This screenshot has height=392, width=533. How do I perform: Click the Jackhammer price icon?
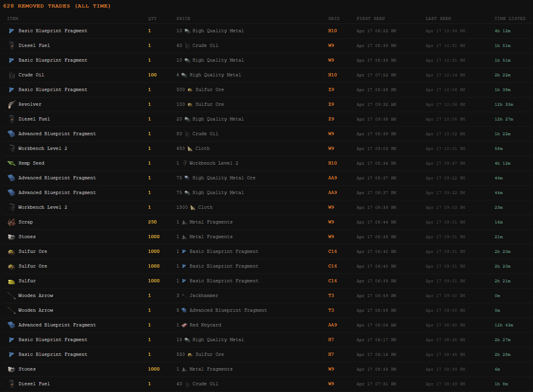pyautogui.click(x=184, y=296)
